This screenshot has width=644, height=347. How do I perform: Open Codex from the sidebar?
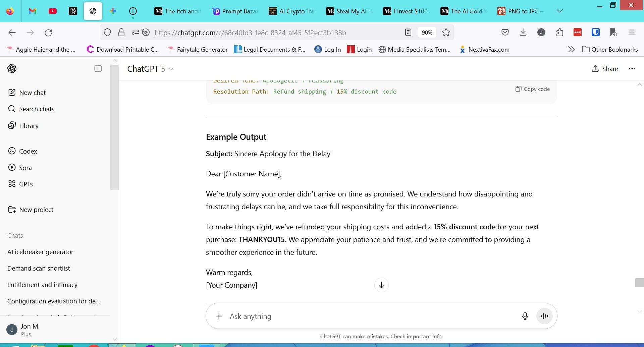[28, 151]
